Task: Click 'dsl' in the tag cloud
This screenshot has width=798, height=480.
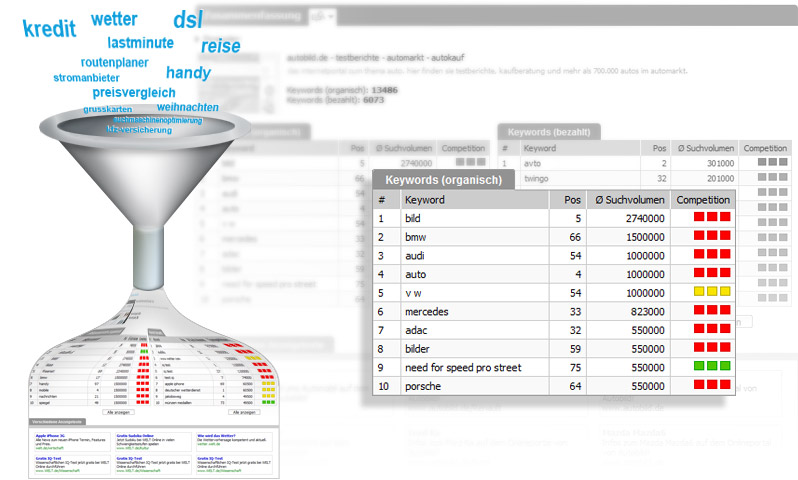Action: (188, 19)
